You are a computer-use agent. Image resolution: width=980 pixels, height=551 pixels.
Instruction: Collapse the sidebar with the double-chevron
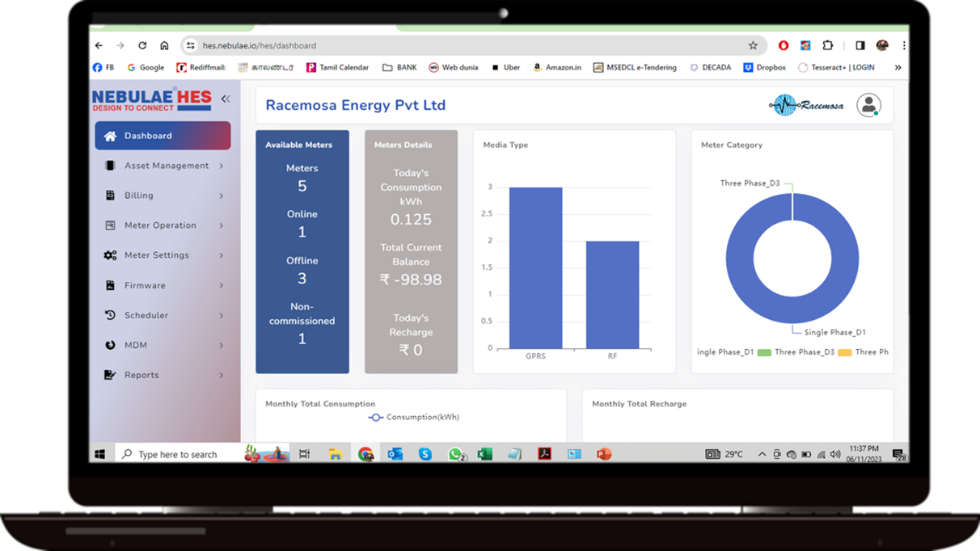coord(225,99)
